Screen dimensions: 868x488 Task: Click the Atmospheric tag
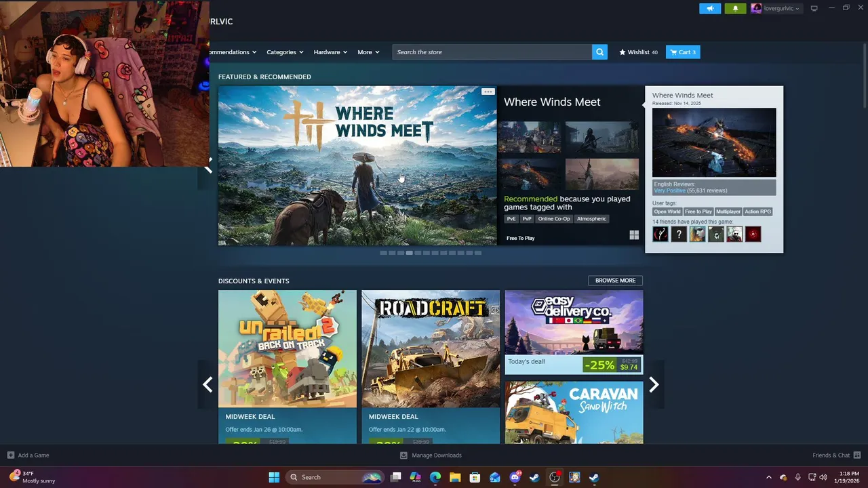[x=591, y=219]
